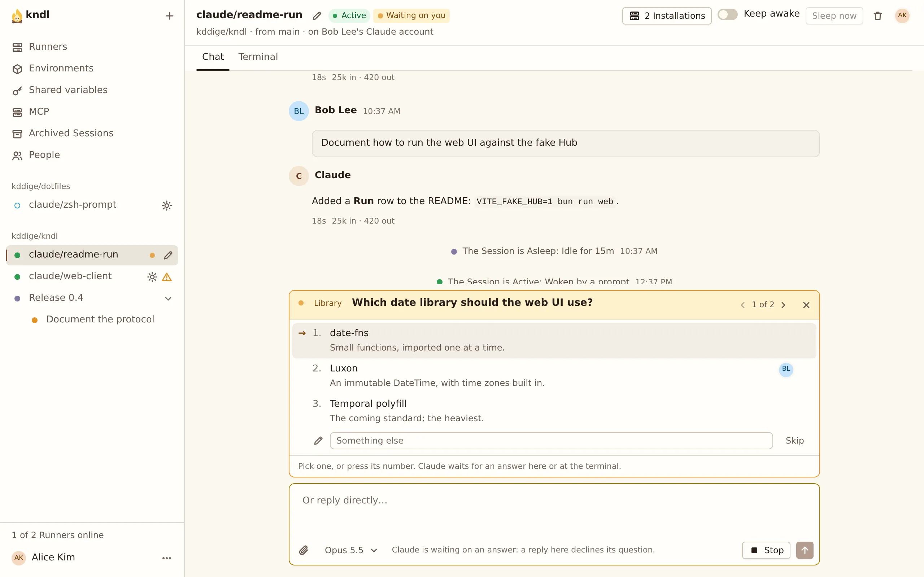924x577 pixels.
Task: Click the plus icon to add a new session
Action: click(170, 16)
